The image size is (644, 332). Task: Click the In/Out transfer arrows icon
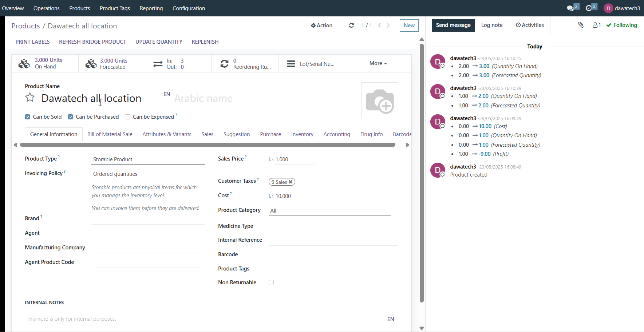pyautogui.click(x=158, y=64)
